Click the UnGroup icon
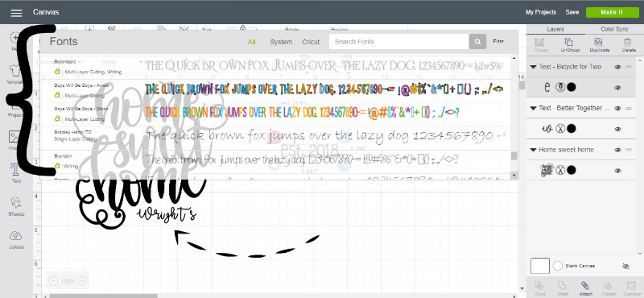The image size is (644, 298). click(569, 45)
